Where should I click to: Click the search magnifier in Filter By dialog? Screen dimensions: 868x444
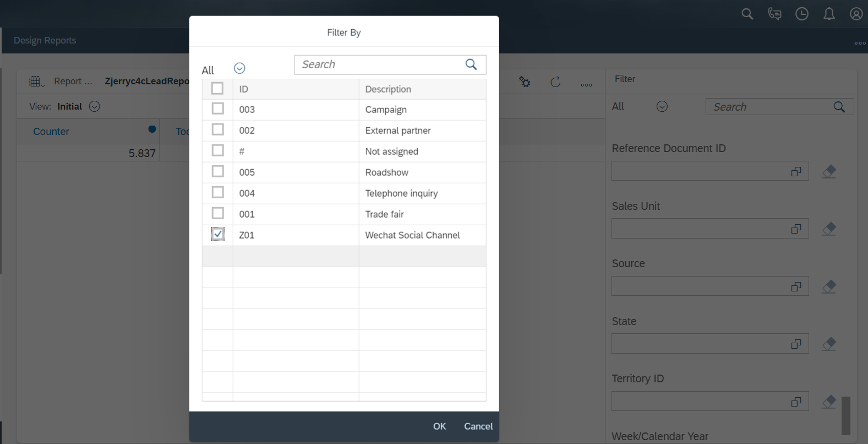tap(471, 64)
